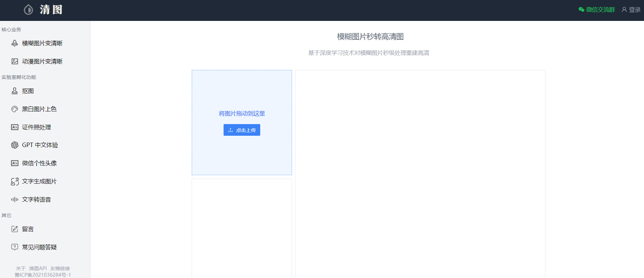Click the card icon for 微信个性头像
Screen dimensions: 644x278
tap(15, 163)
